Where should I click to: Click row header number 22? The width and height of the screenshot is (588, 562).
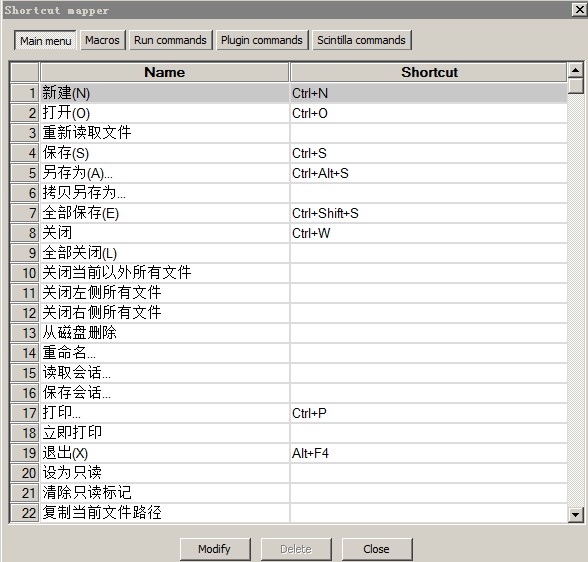25,513
